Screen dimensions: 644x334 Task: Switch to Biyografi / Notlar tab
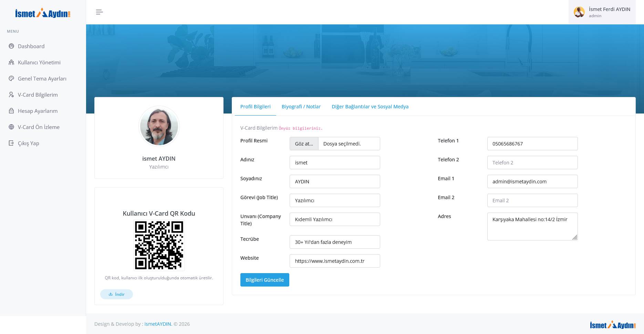click(301, 107)
